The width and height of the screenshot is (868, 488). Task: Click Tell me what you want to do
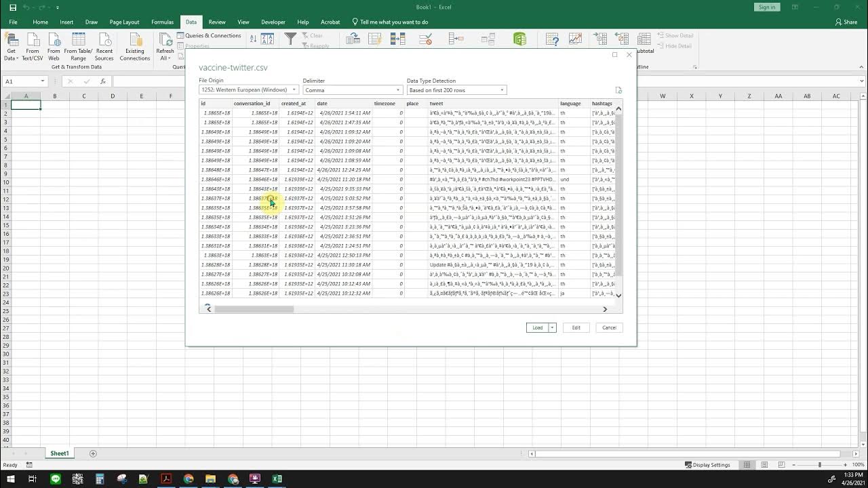pos(390,22)
